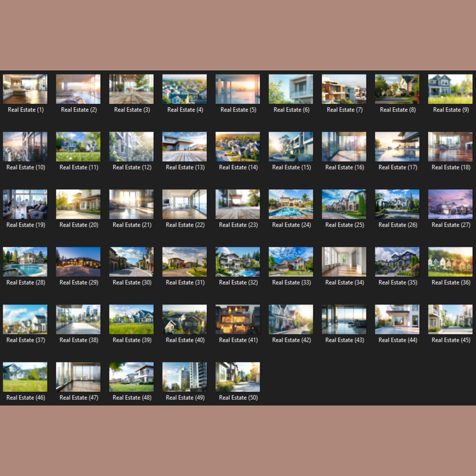Click the Real Estate (43) thumbnail
Screen dimensions: 476x476
(x=344, y=319)
